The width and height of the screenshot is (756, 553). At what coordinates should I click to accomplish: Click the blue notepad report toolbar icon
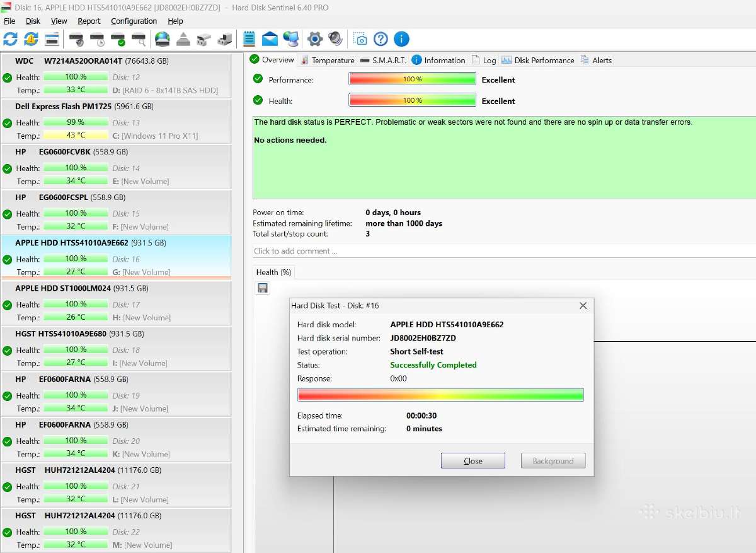click(249, 39)
